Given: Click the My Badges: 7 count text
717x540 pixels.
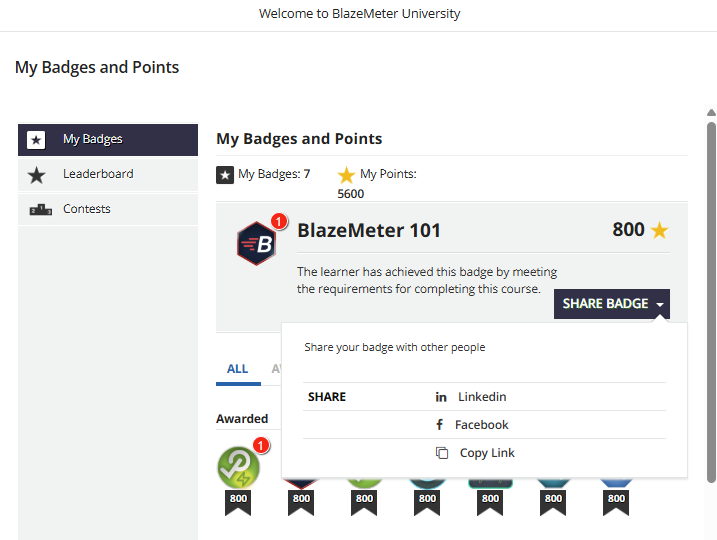Looking at the screenshot, I should click(274, 174).
